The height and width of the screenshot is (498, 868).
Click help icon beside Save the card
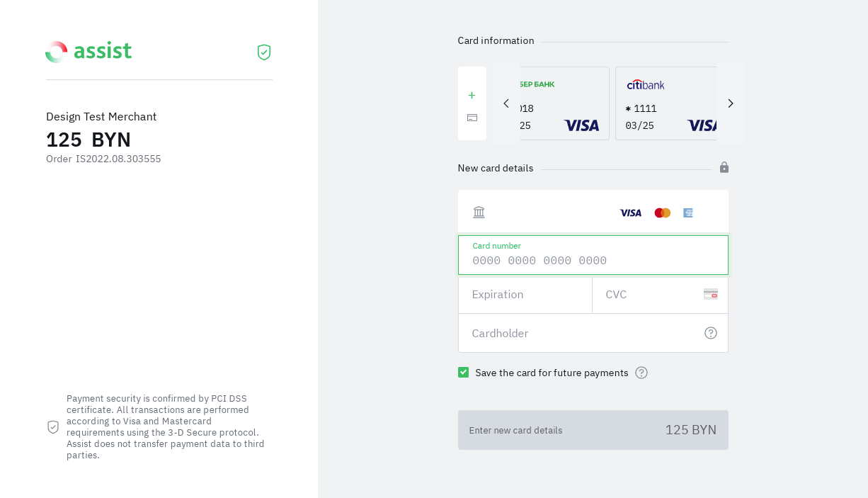641,373
